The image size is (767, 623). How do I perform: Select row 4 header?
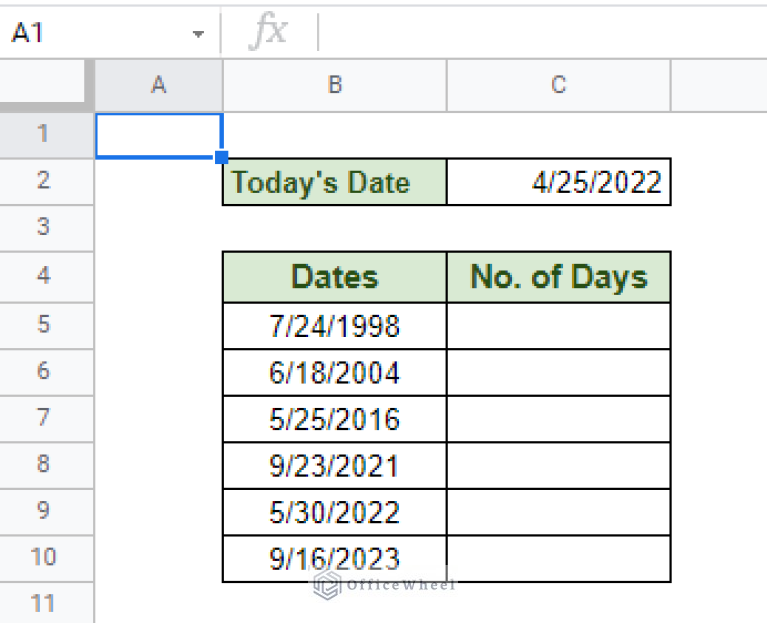coord(44,275)
